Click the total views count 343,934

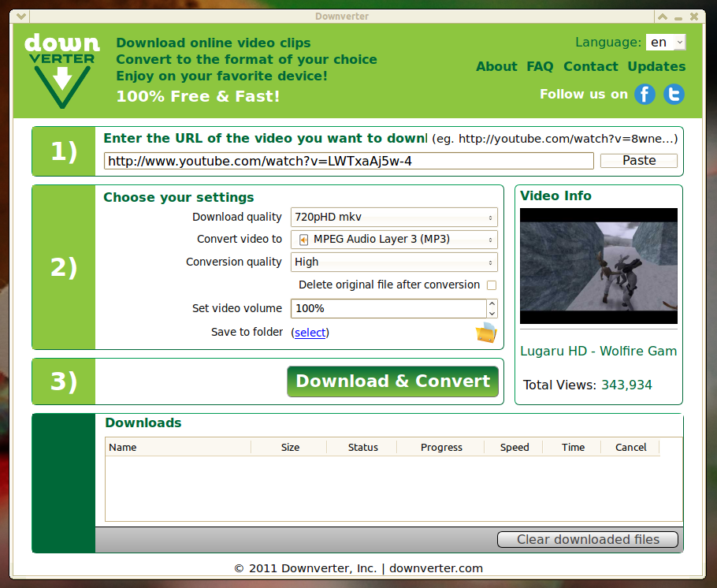coord(626,385)
